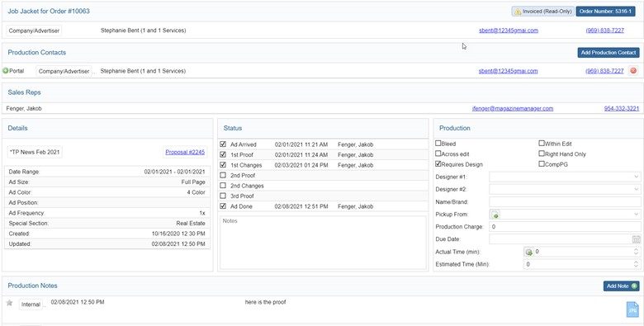Click the Job Jacket for Order #10063 heading
Image resolution: width=644 pixels, height=326 pixels.
49,11
